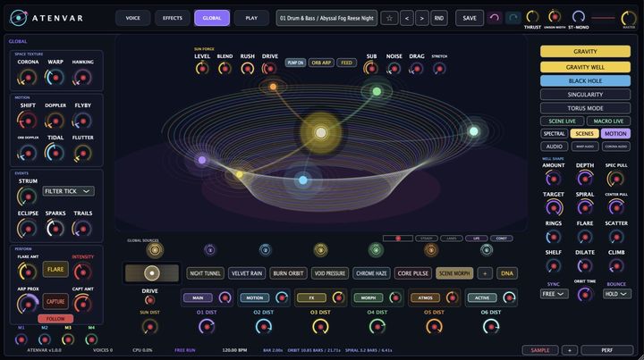Go to next preset with right arrow
The image size is (644, 360).
422,18
